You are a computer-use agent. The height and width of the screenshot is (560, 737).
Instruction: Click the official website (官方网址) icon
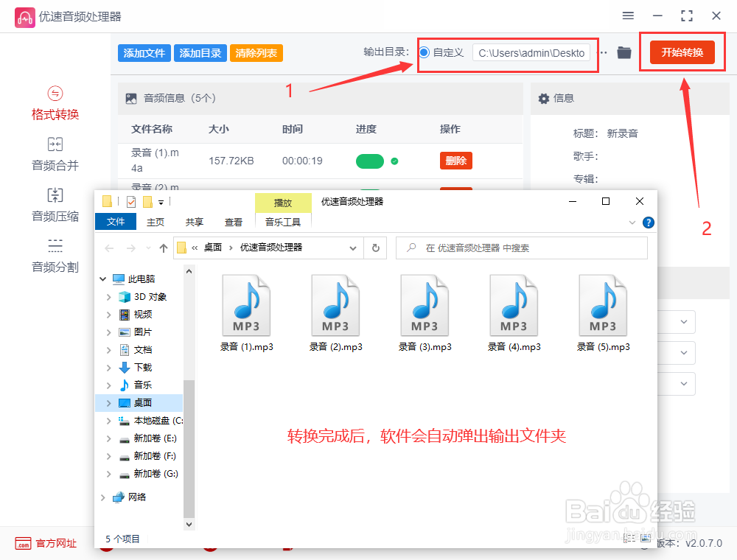(x=23, y=544)
